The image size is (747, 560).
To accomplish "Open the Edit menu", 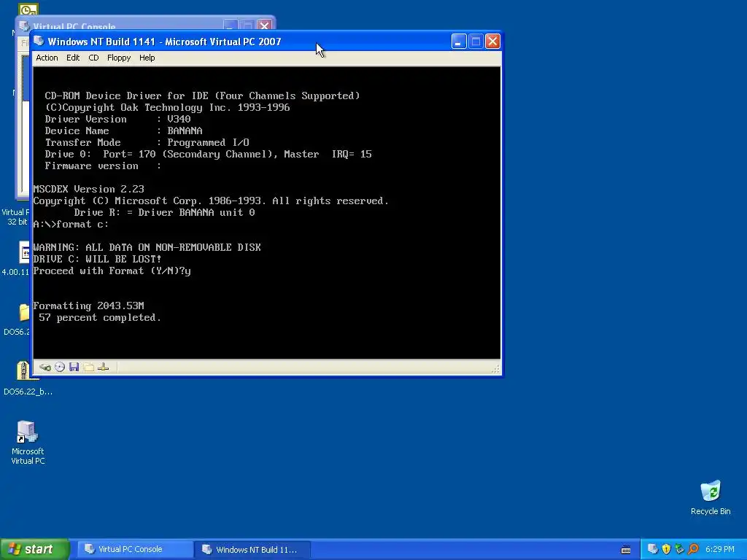I will (73, 58).
